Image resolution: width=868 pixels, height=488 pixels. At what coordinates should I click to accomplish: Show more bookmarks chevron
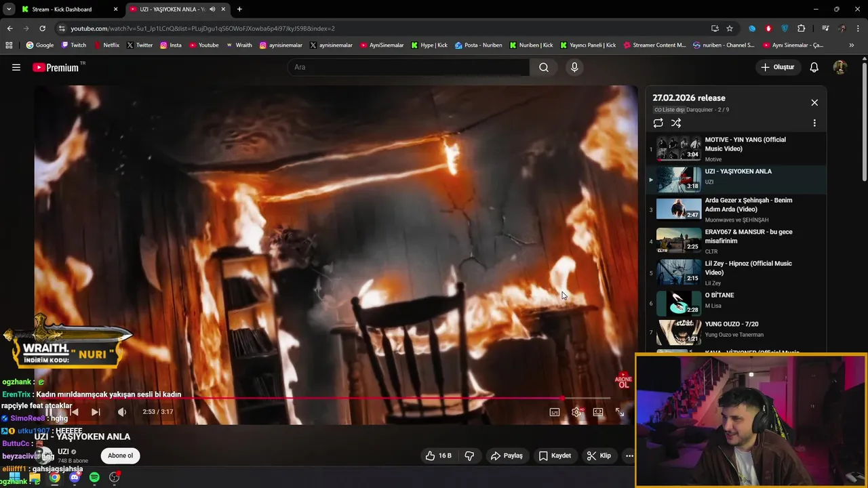pos(852,45)
